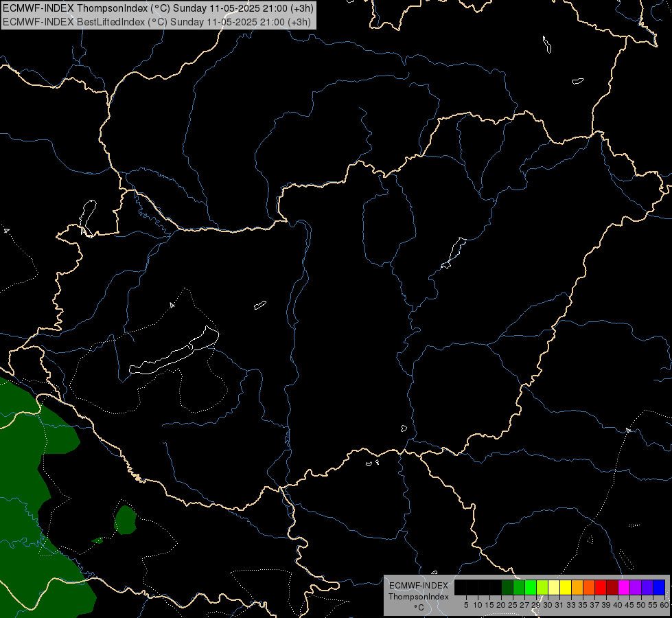This screenshot has width=672, height=618.
Task: Click the violet 50-55 legend swatch
Action: coord(647,587)
